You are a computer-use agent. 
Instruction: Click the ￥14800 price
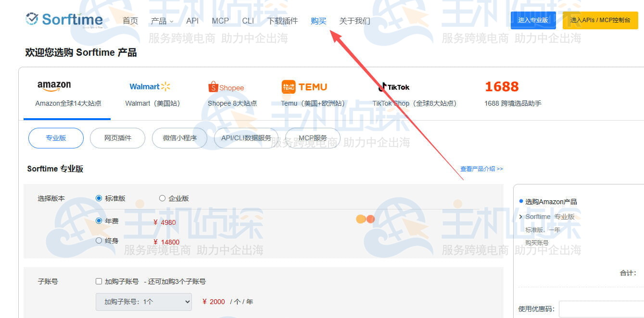pyautogui.click(x=166, y=242)
